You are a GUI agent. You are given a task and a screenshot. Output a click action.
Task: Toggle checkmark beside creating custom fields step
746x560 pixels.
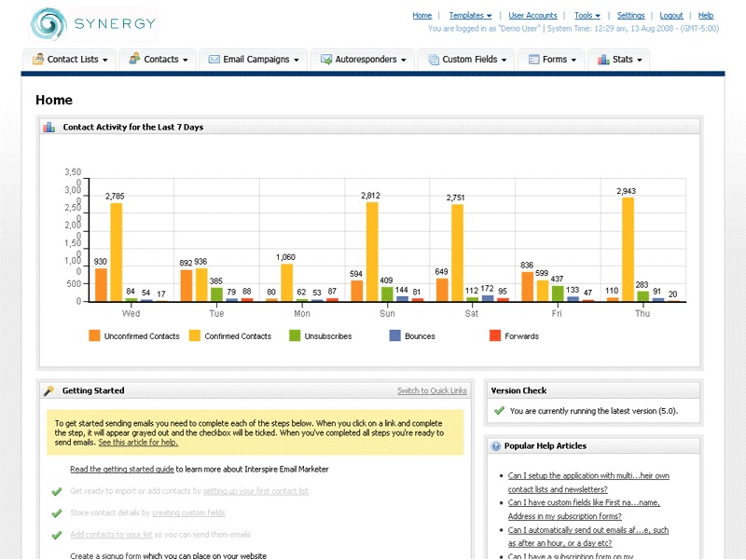[57, 513]
